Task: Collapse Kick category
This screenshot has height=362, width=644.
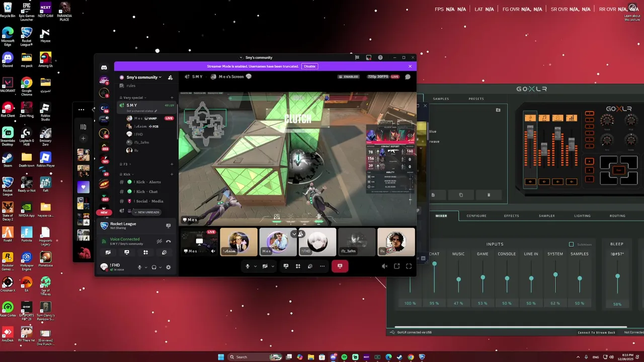Action: click(126, 174)
